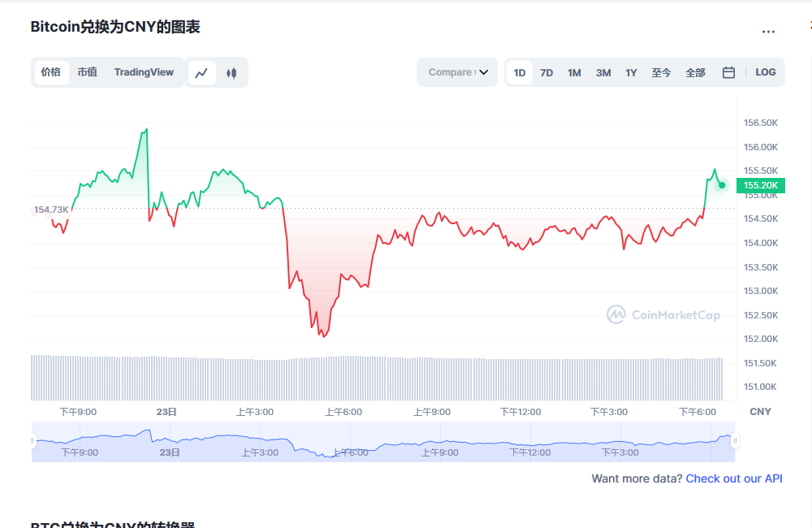Screen dimensions: 812x528
Task: Open the three-dot more options menu
Action: point(768,32)
